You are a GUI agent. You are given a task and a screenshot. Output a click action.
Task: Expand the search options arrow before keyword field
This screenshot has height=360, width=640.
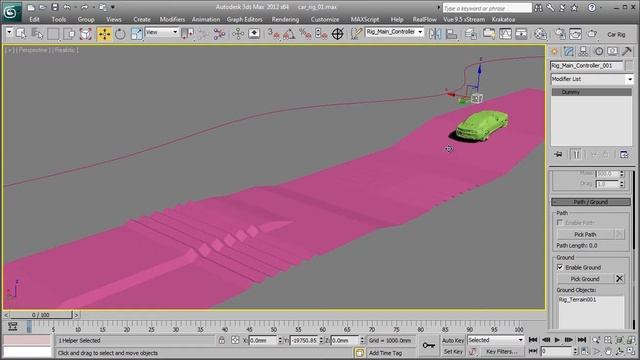point(439,8)
